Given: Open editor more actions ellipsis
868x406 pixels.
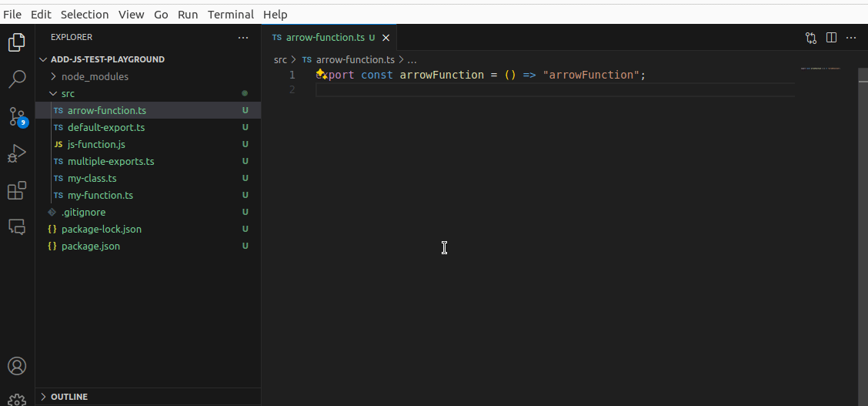Looking at the screenshot, I should point(851,38).
